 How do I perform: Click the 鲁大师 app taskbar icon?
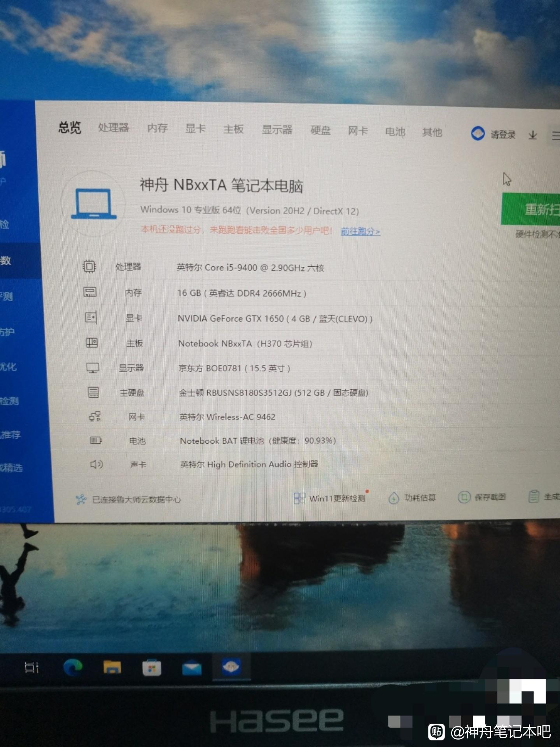231,667
